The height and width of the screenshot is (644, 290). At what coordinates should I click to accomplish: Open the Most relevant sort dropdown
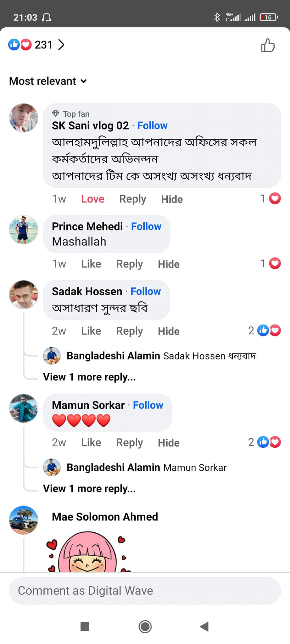pyautogui.click(x=48, y=81)
